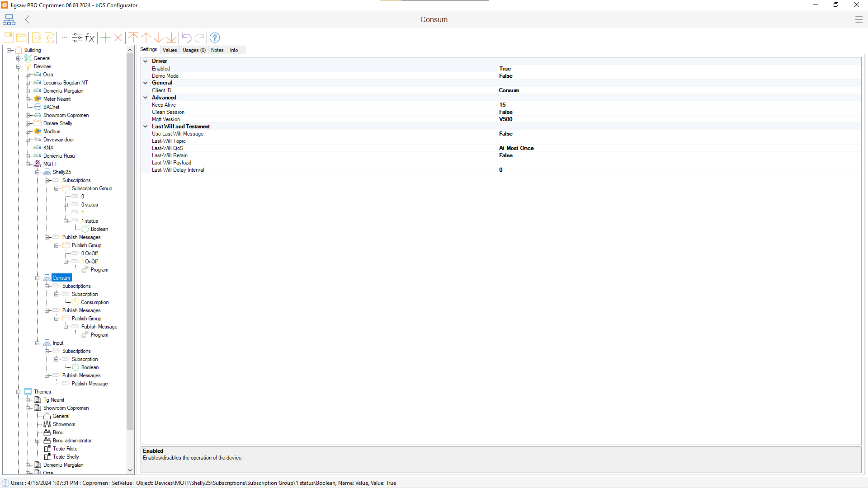Viewport: 868px width, 488px height.
Task: Open the help question mark icon
Action: click(x=215, y=38)
